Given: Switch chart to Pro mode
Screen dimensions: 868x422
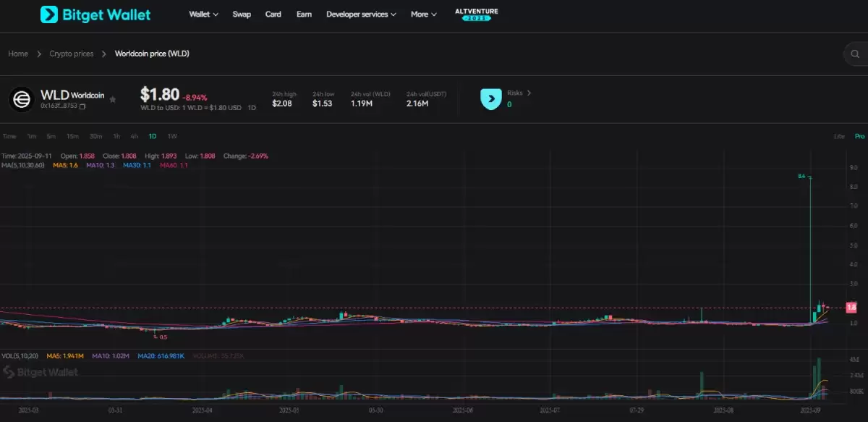Looking at the screenshot, I should point(860,135).
